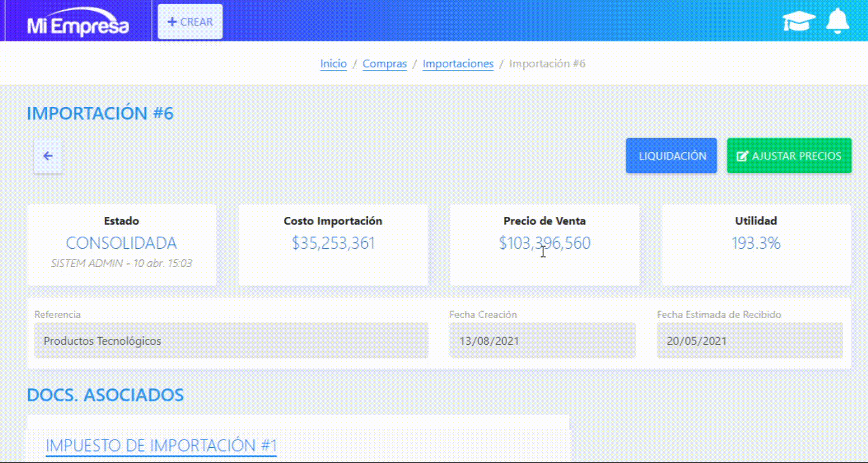Click the Costo Importación amount $35,253,361
The image size is (868, 463).
333,243
